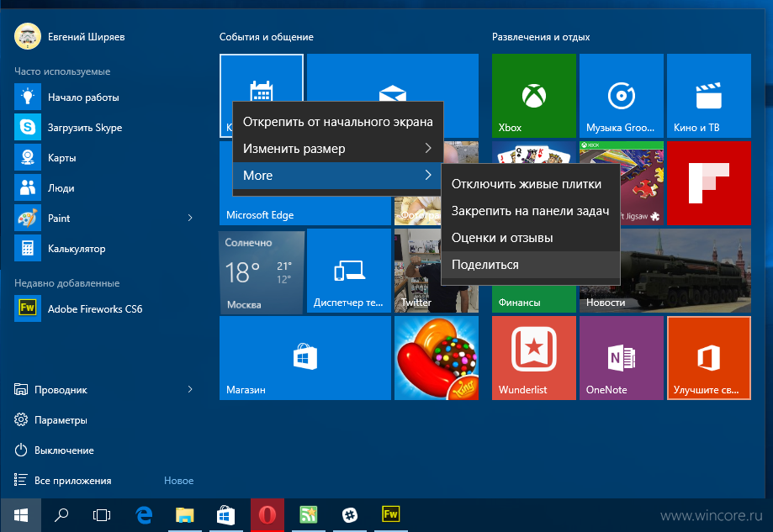
Task: Click the Калькулятор calculator icon
Action: pyautogui.click(x=28, y=248)
